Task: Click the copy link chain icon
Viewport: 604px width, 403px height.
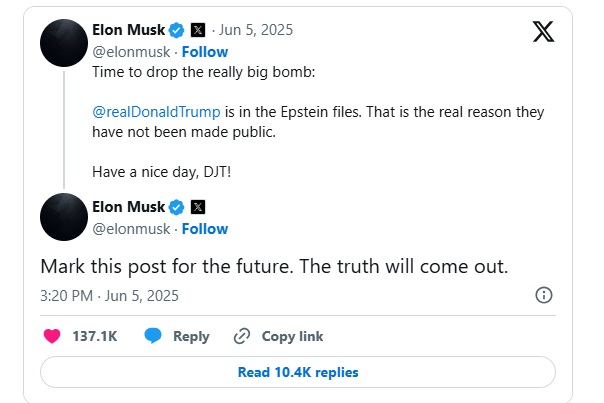Action: tap(242, 336)
